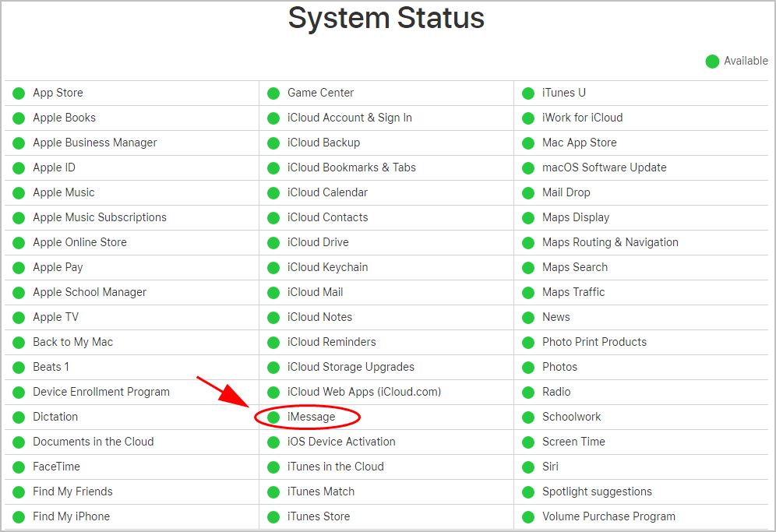Click the green status dot next to FaceTime
The image size is (776, 532).
pyautogui.click(x=19, y=467)
